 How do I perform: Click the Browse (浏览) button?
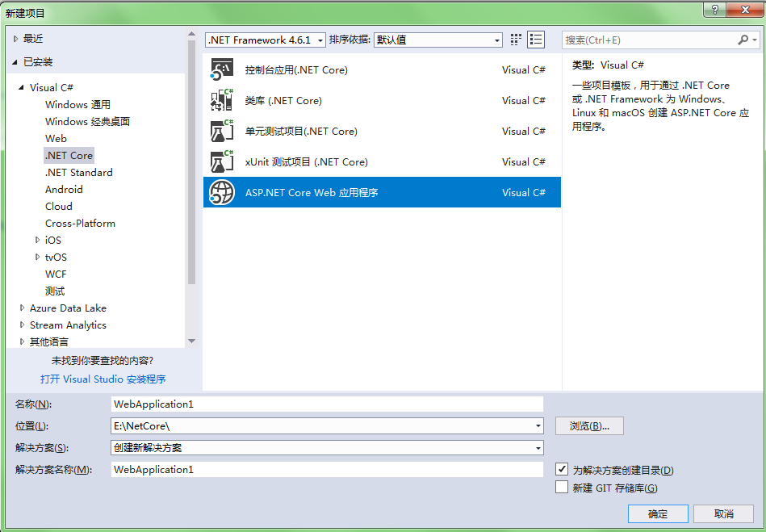(x=589, y=426)
